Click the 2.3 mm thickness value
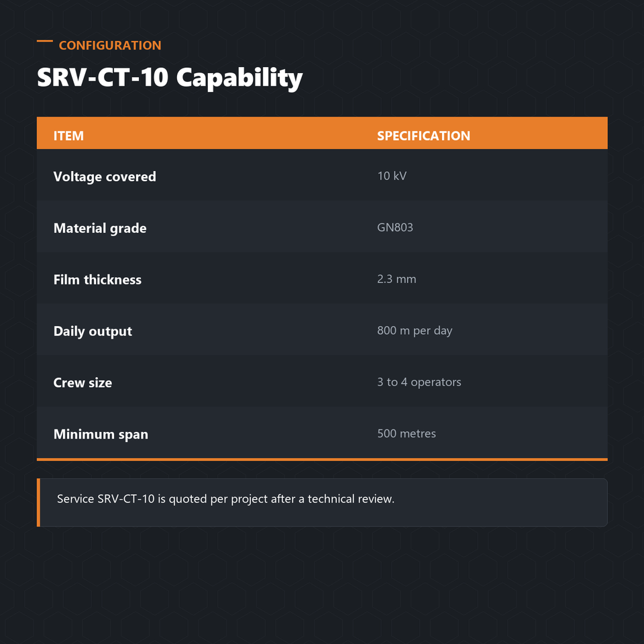 point(396,279)
